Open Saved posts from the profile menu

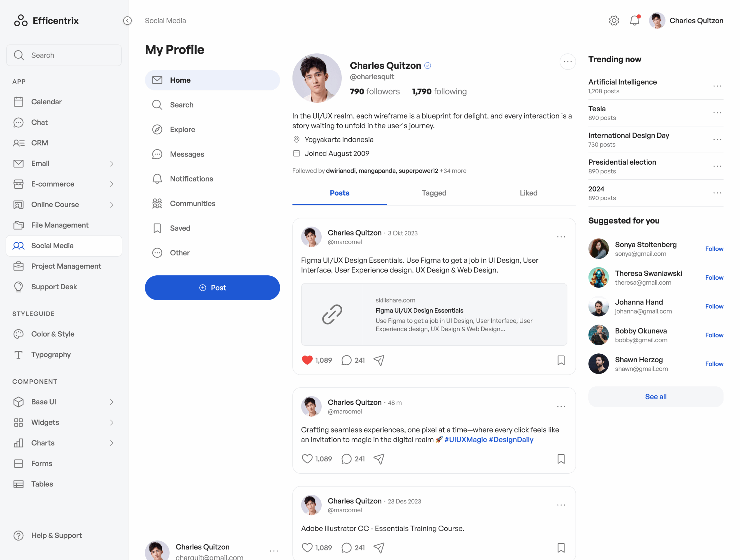pyautogui.click(x=180, y=228)
